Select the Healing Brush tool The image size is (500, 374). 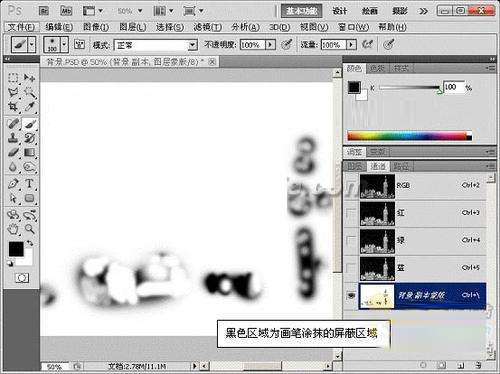tap(13, 124)
